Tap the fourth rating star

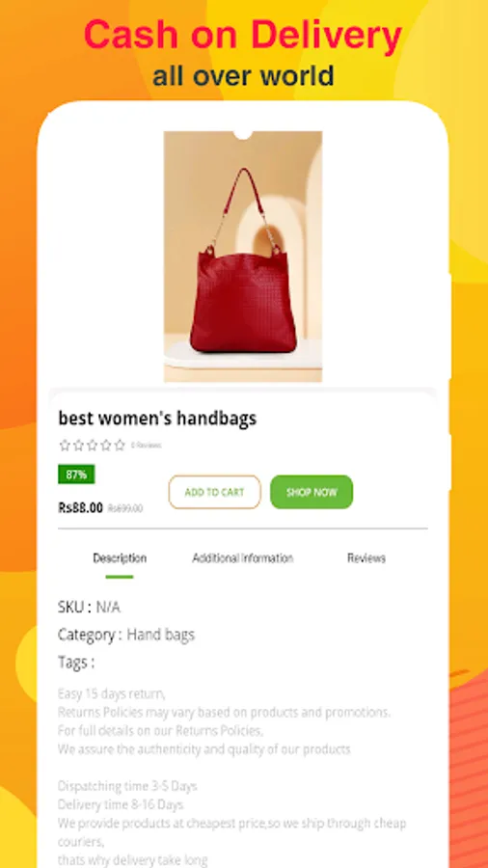pyautogui.click(x=106, y=445)
